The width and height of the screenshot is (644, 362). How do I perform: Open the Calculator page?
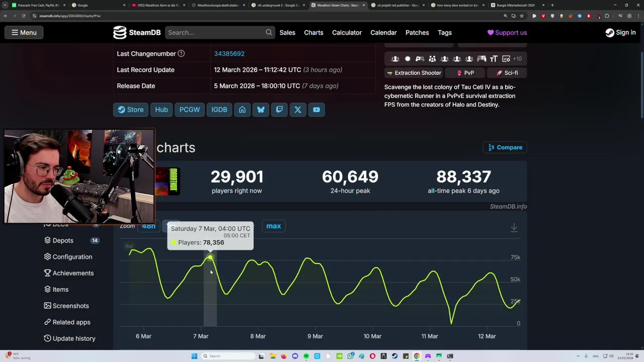tap(347, 33)
